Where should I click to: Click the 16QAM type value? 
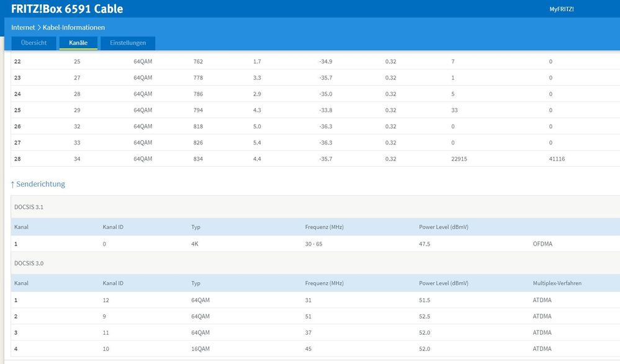pos(200,348)
